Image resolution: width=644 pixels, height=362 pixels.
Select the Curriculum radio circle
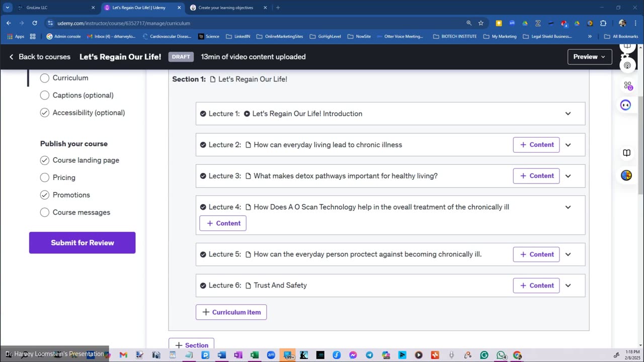coord(45,78)
